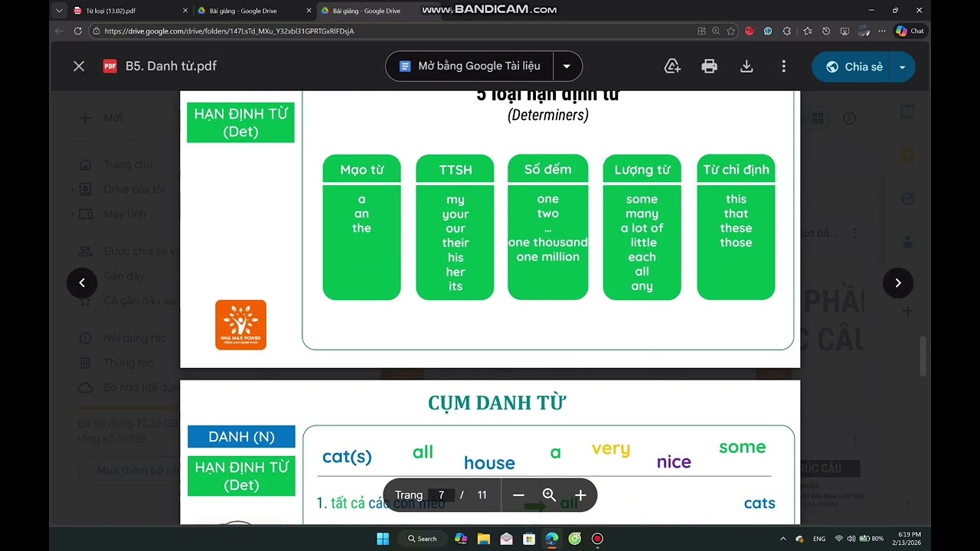Switch to the second Bài giảng tab
The height and width of the screenshot is (551, 980).
pos(253,11)
